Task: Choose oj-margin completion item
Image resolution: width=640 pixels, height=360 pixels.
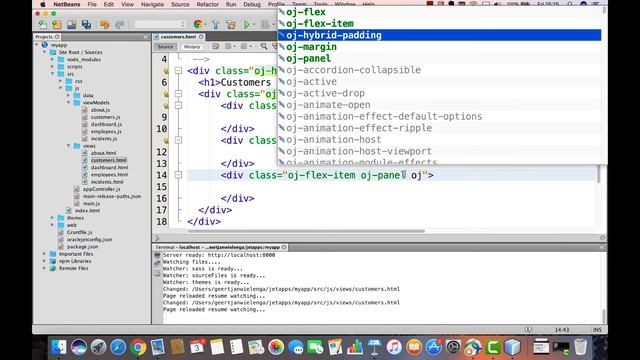Action: 439,47
